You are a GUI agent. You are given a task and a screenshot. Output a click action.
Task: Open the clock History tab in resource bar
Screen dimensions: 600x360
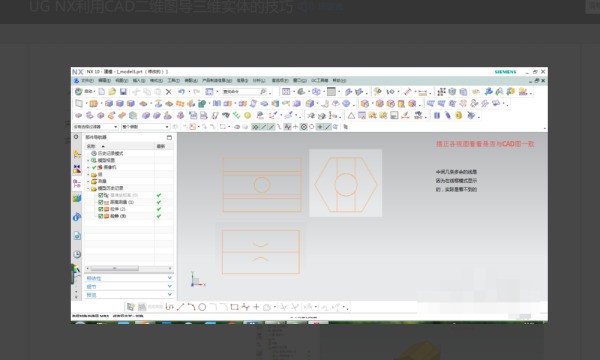[77, 254]
